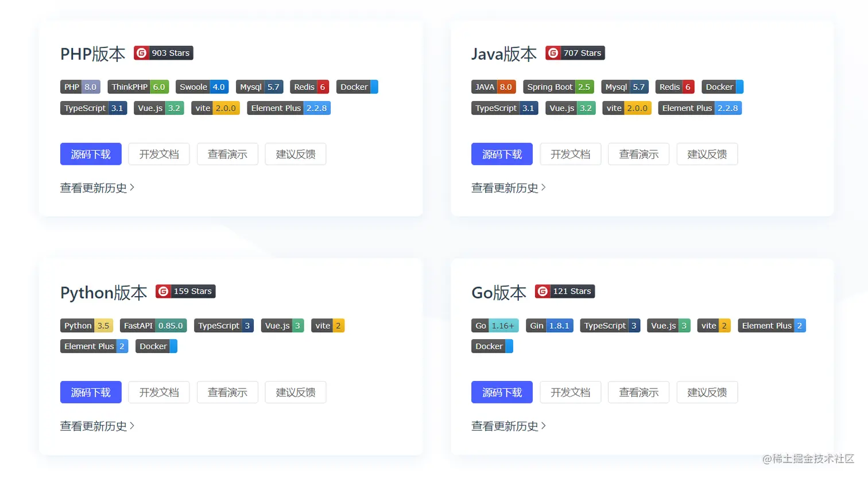Click TypeScript 3 badge in Go card
The width and height of the screenshot is (868, 478).
click(x=610, y=325)
